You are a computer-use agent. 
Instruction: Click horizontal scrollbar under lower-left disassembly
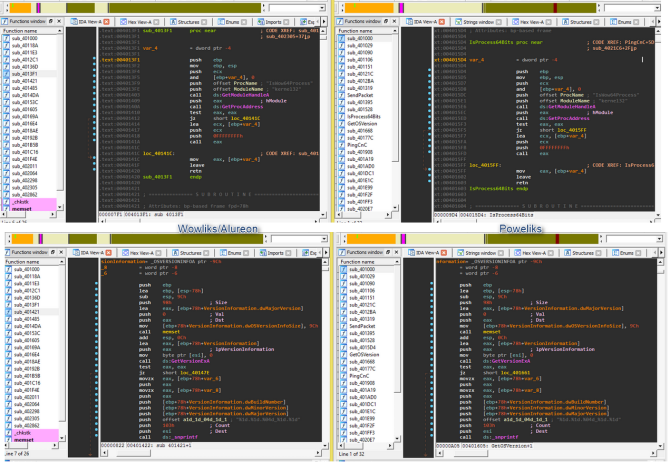(x=211, y=452)
